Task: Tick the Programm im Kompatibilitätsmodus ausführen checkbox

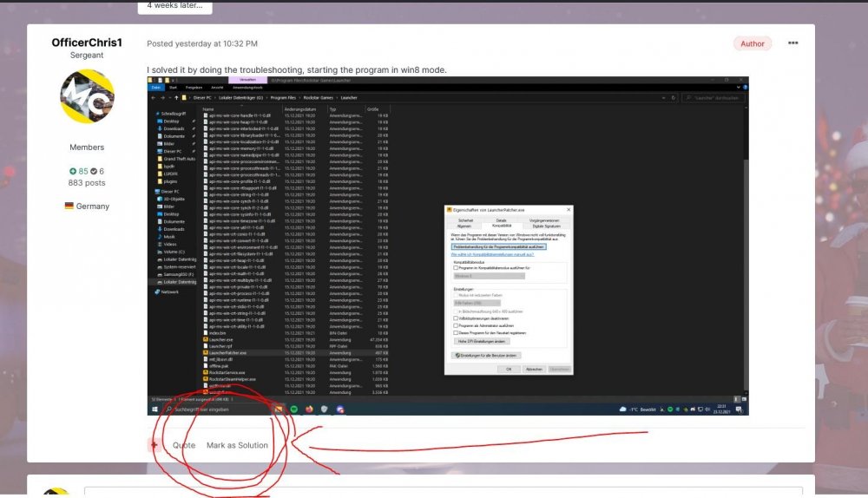Action: point(456,268)
